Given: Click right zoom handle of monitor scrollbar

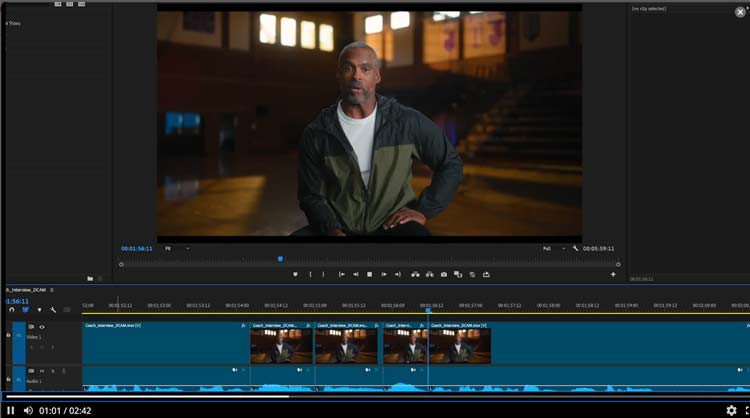Looking at the screenshot, I should tap(618, 264).
